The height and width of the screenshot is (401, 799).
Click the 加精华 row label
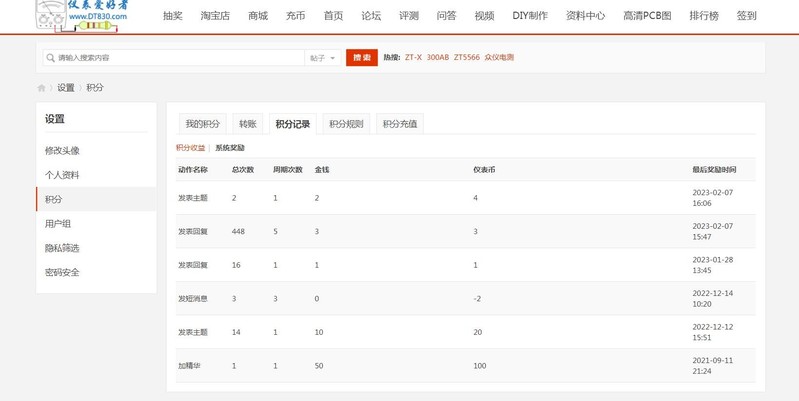click(189, 366)
